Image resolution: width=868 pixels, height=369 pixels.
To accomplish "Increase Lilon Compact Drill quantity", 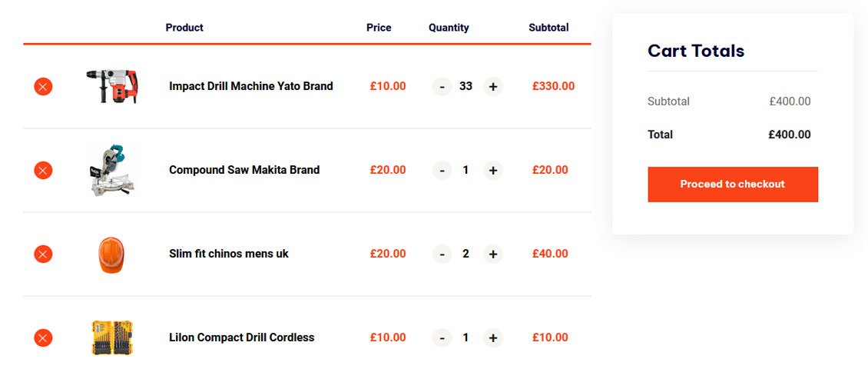I will pyautogui.click(x=493, y=338).
